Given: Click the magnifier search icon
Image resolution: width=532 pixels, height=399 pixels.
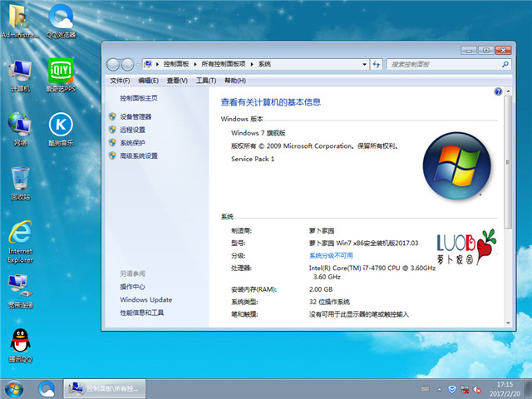Looking at the screenshot, I should pyautogui.click(x=505, y=64).
